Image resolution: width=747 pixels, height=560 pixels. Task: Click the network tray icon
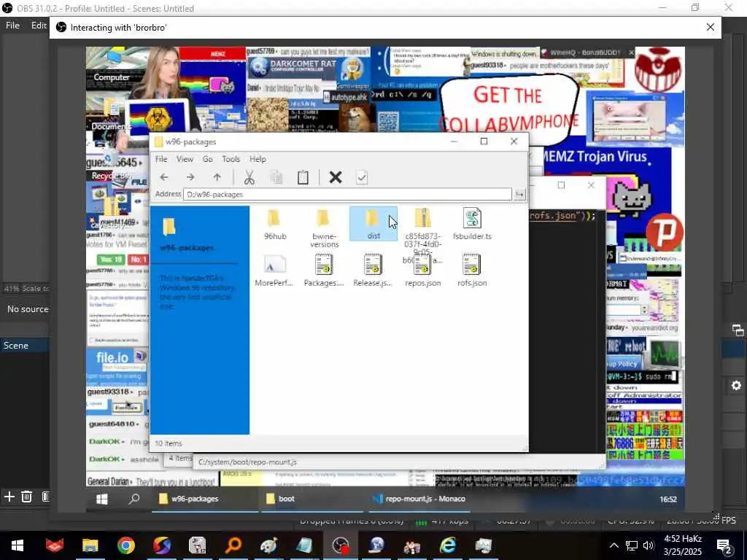tap(632, 545)
